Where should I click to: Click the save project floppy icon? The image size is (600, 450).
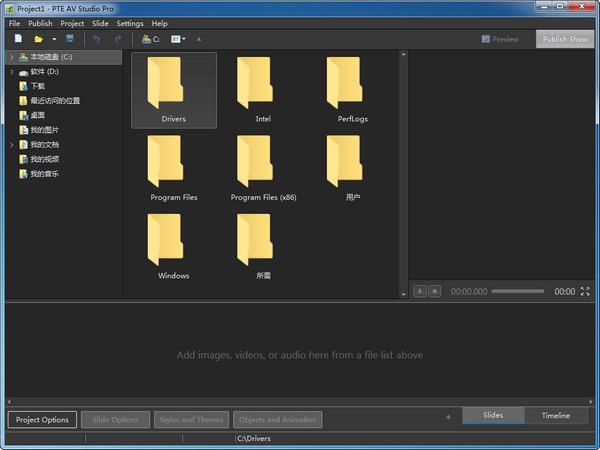(x=69, y=39)
